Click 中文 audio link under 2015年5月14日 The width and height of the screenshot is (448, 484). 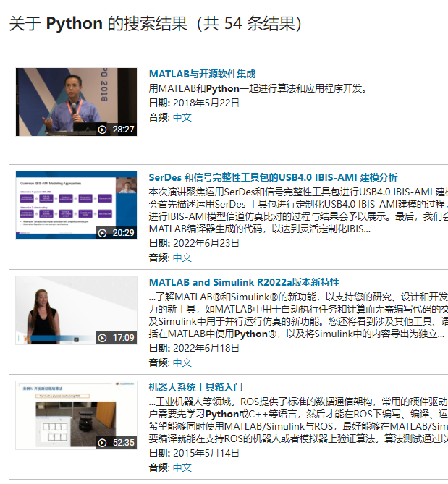(182, 467)
